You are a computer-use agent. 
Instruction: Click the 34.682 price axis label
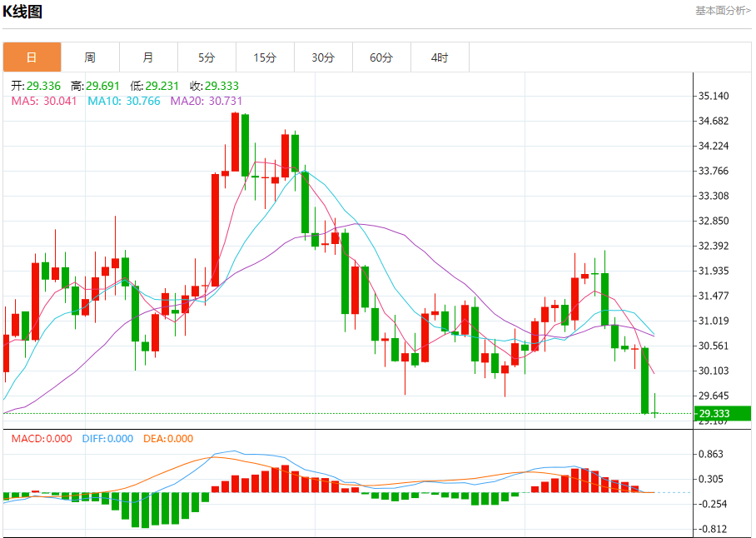click(714, 121)
